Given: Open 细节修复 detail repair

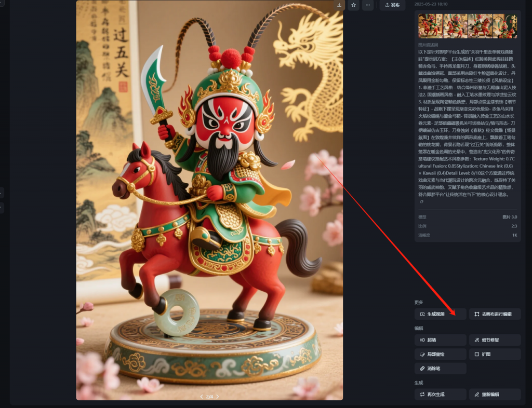Looking at the screenshot, I should pyautogui.click(x=495, y=340).
